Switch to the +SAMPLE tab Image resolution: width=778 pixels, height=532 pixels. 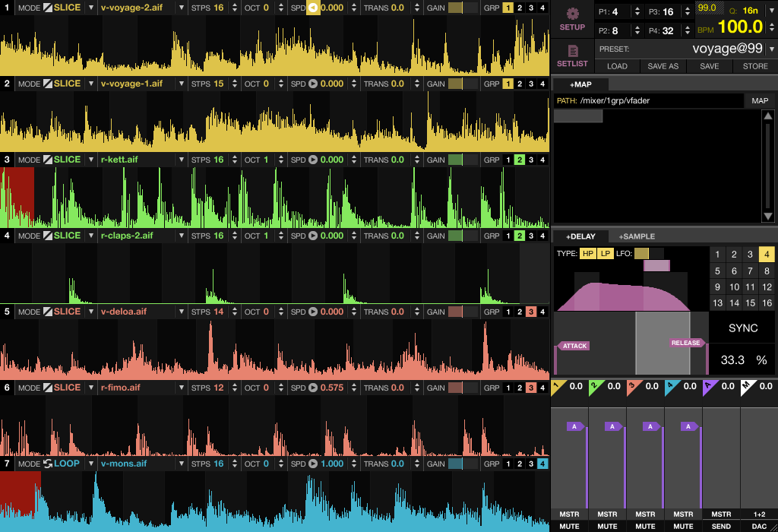636,236
